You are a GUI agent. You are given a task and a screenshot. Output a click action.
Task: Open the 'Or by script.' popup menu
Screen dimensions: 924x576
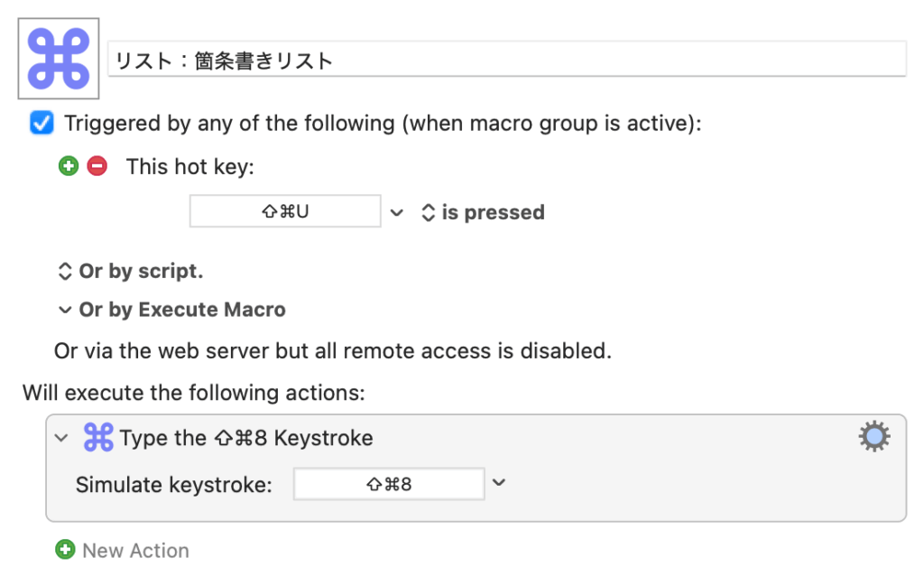(130, 271)
